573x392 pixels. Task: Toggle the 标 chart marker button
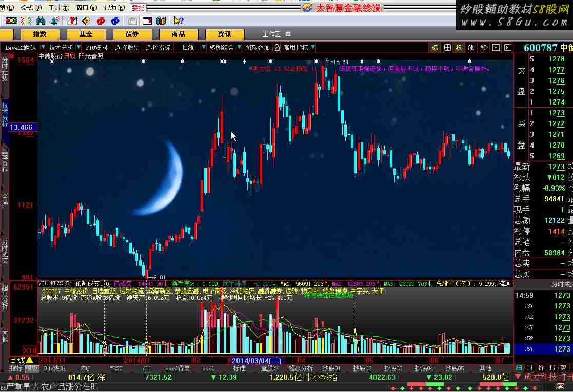point(435,48)
